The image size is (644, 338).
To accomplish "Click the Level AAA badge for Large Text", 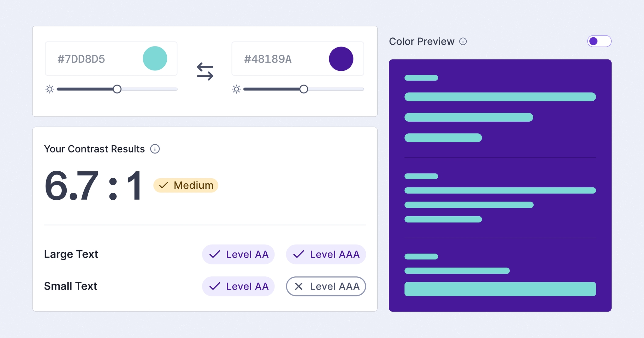I will pos(326,254).
